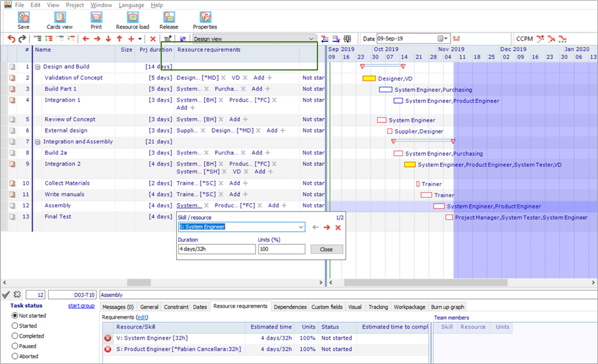This screenshot has width=598, height=364.
Task: Select Completed task status
Action: [x=15, y=336]
